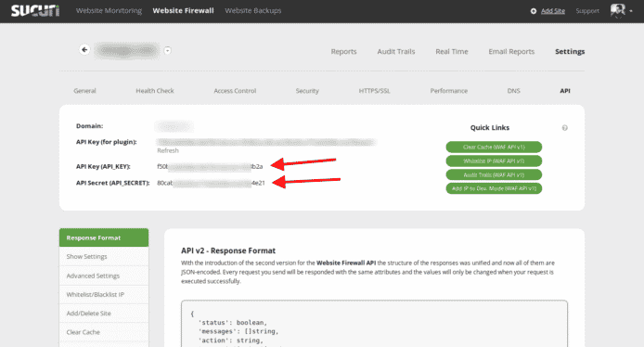Click the Whitelist IP (WAF API v1) button
The image size is (644, 347).
494,161
